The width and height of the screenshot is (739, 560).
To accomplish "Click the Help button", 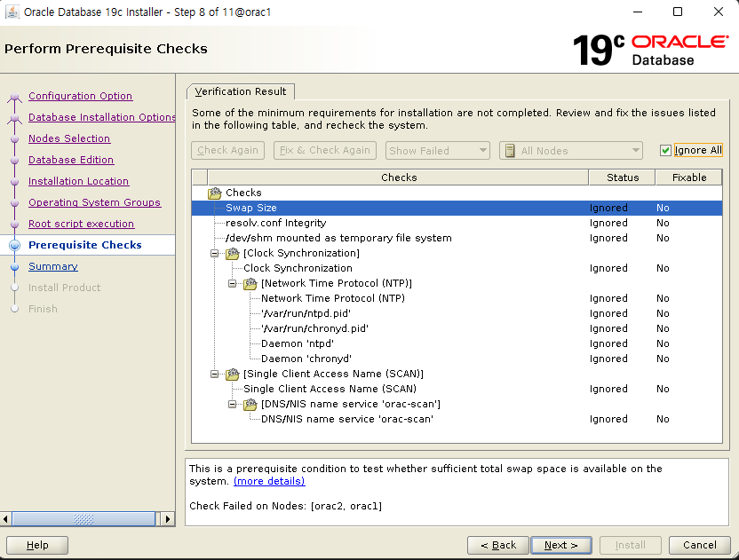I will pyautogui.click(x=37, y=545).
